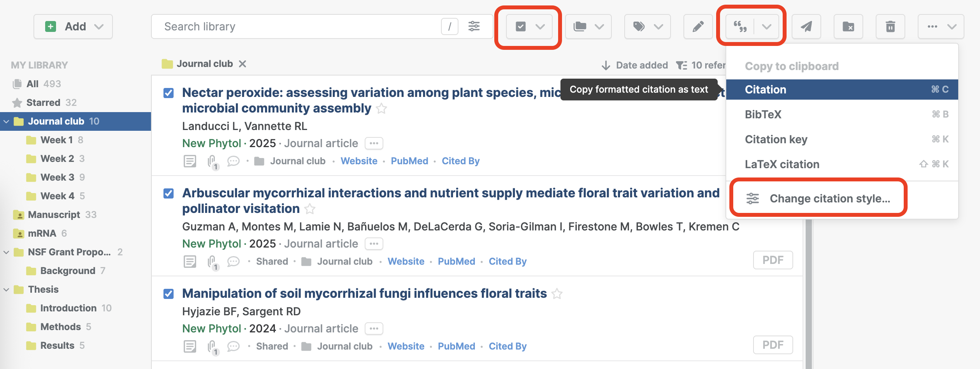This screenshot has height=369, width=980.
Task: Uncheck the Arbuscular mycorrhizal article checkbox
Action: coord(169,193)
